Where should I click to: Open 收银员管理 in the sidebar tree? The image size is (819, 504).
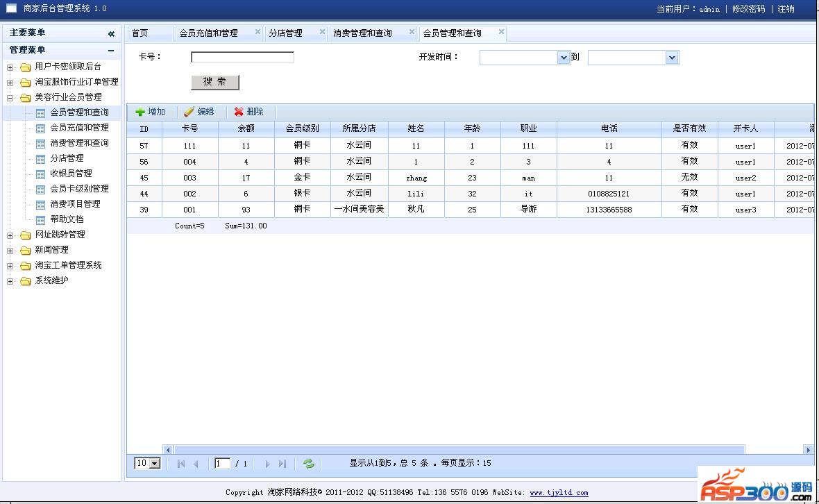71,174
